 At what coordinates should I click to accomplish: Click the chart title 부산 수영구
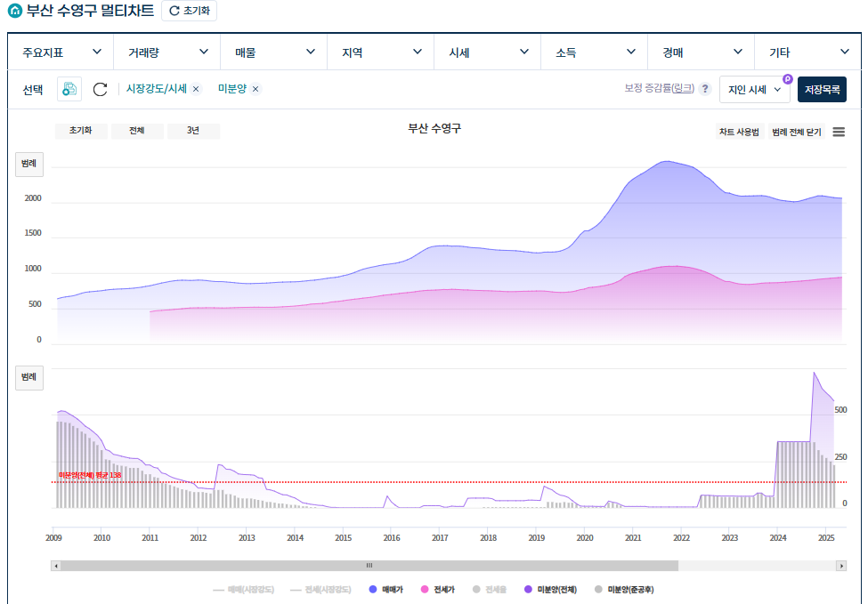tap(434, 128)
